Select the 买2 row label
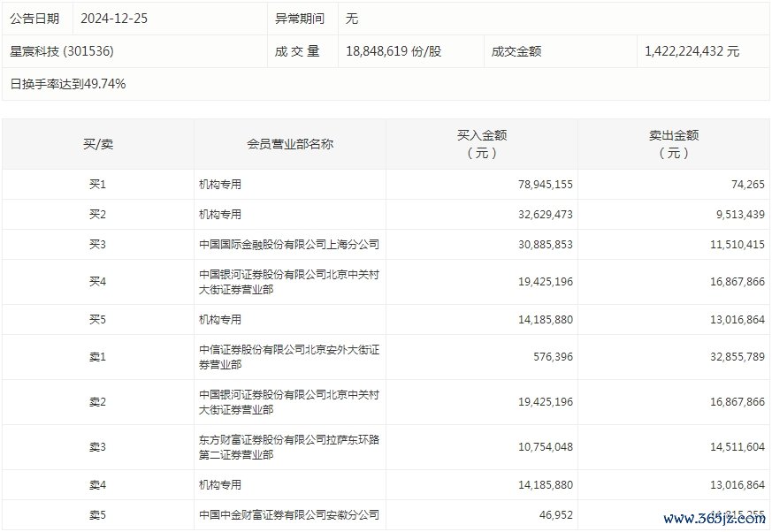Viewport: 772px width, 532px height. point(97,215)
